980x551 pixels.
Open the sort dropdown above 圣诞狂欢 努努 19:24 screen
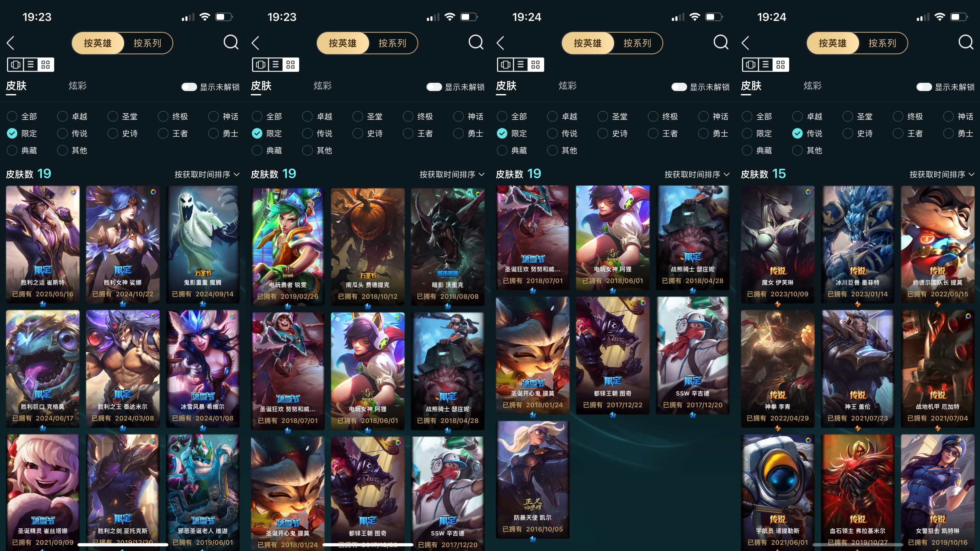click(x=696, y=174)
